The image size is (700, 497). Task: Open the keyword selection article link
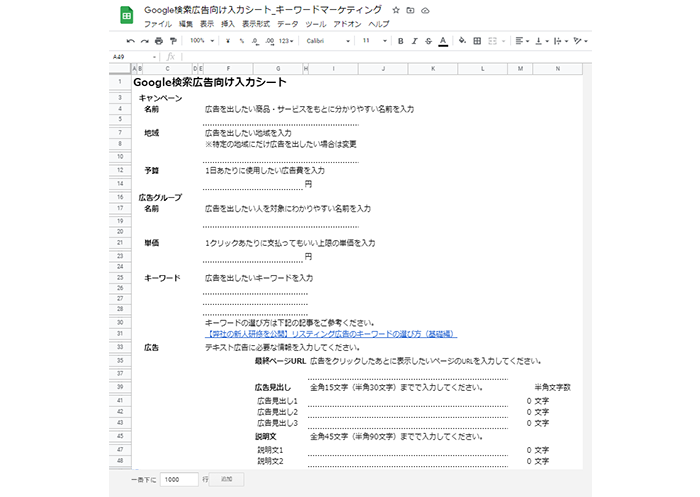tap(331, 334)
